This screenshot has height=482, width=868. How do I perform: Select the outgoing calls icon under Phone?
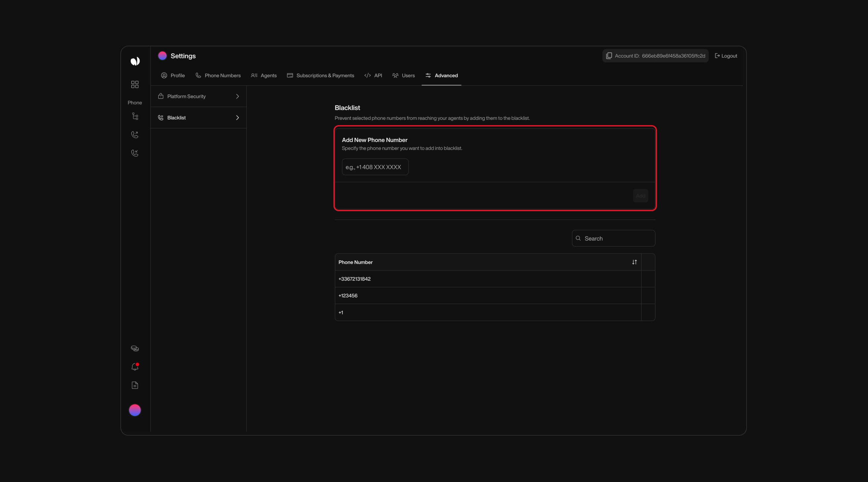point(134,135)
